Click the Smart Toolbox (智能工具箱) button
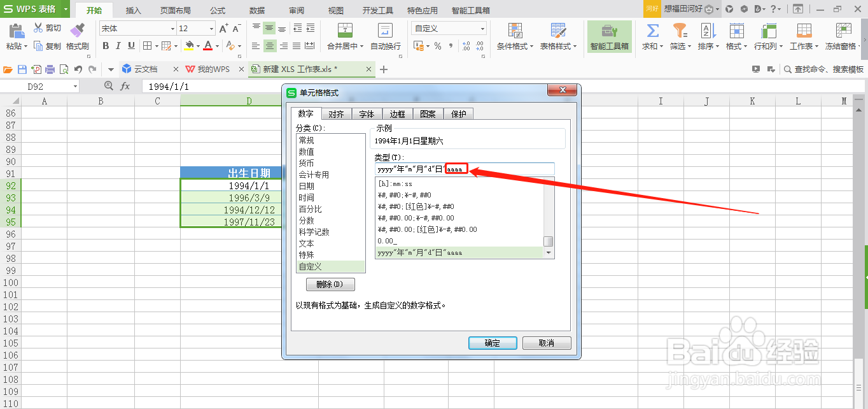868x409 pixels. [x=609, y=37]
